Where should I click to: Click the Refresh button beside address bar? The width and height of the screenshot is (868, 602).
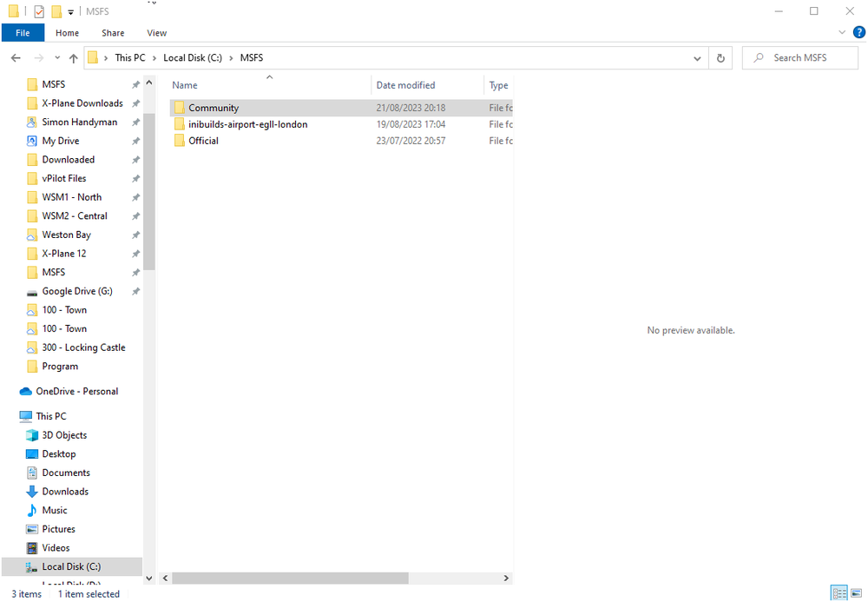(720, 58)
